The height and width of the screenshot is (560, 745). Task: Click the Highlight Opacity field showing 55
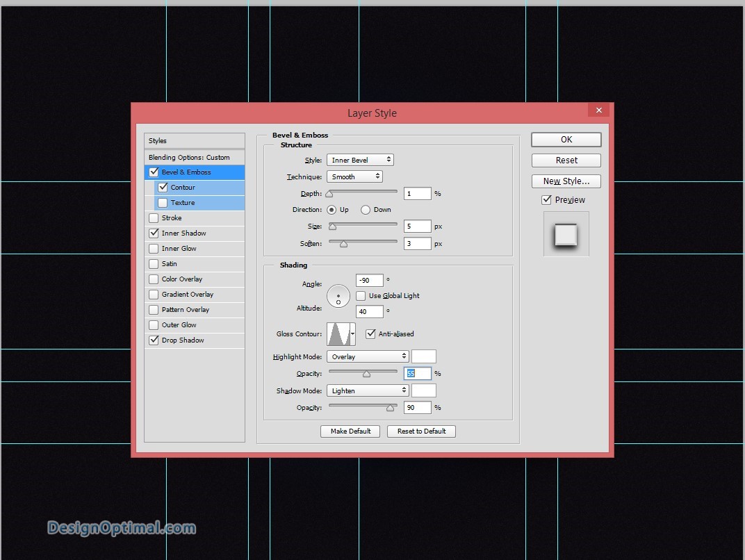click(417, 374)
